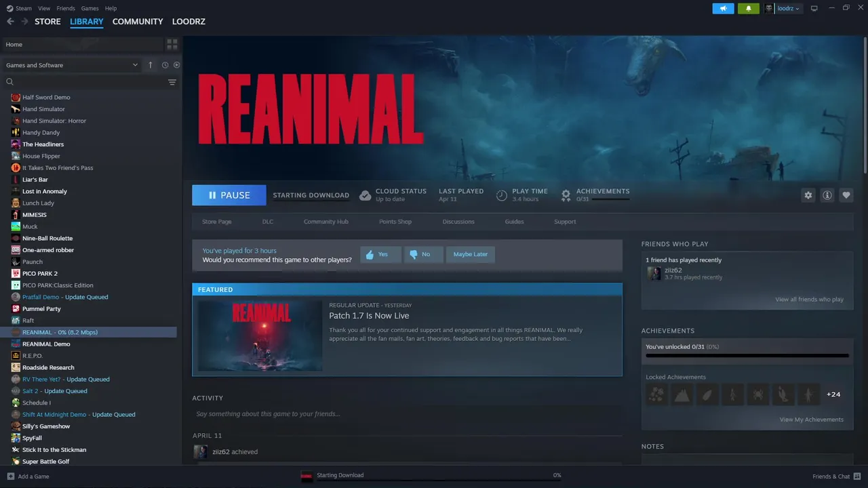Open Discussions link
This screenshot has height=488, width=868.
pyautogui.click(x=458, y=222)
